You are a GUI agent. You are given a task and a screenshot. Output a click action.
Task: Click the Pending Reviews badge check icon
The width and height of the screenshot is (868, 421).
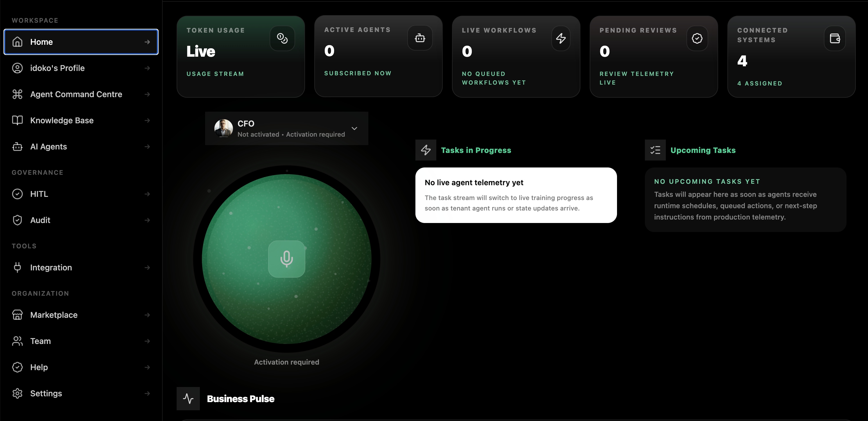[697, 38]
